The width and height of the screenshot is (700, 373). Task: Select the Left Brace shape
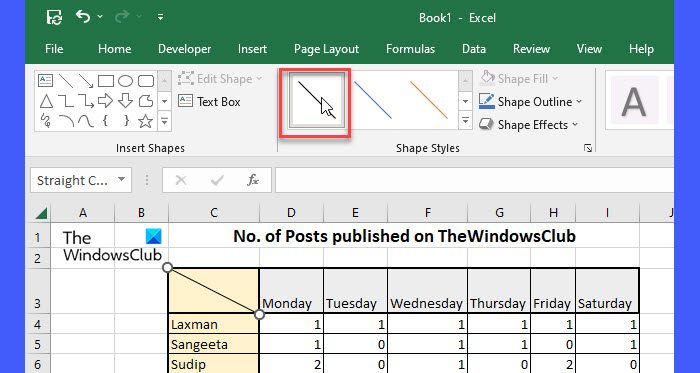(x=106, y=121)
